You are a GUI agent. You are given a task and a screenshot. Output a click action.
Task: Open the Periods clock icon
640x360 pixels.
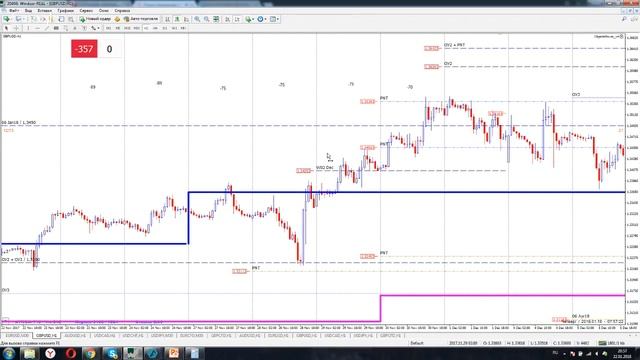260,19
